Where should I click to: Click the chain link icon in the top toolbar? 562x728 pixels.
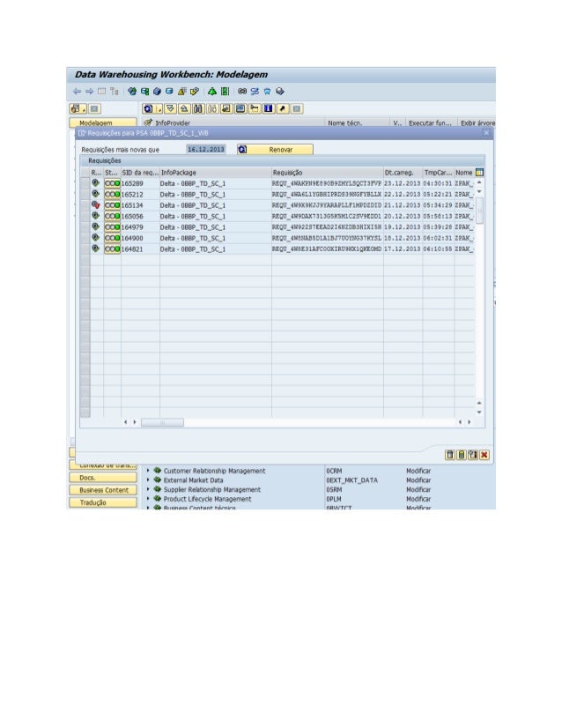241,92
